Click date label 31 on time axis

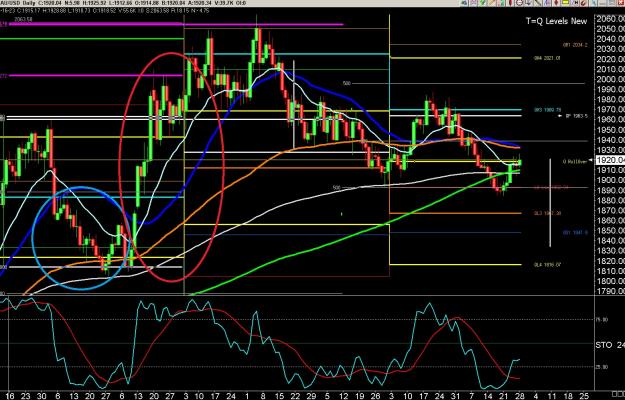456,396
